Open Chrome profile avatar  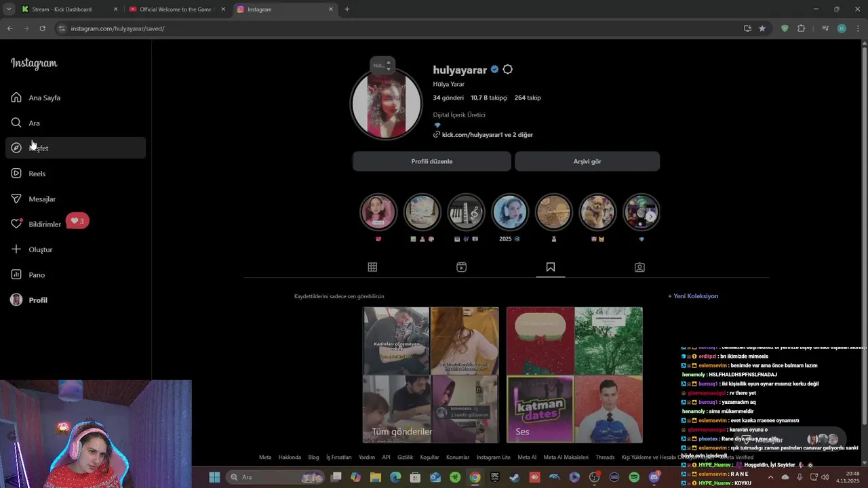(x=842, y=28)
